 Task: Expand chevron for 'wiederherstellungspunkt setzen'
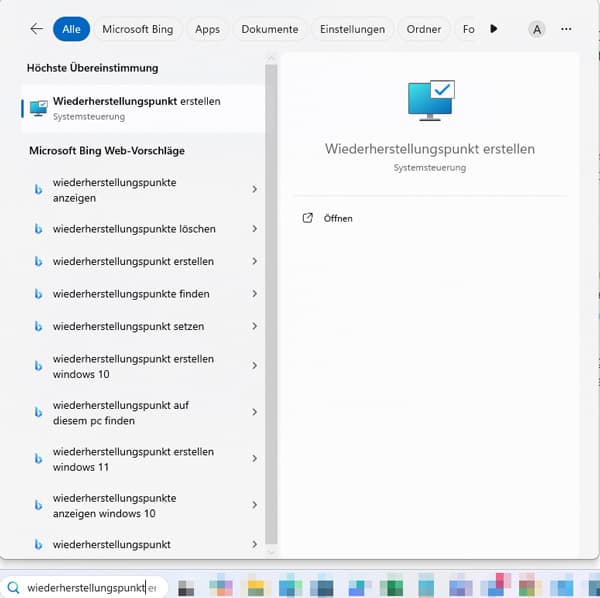pos(255,326)
